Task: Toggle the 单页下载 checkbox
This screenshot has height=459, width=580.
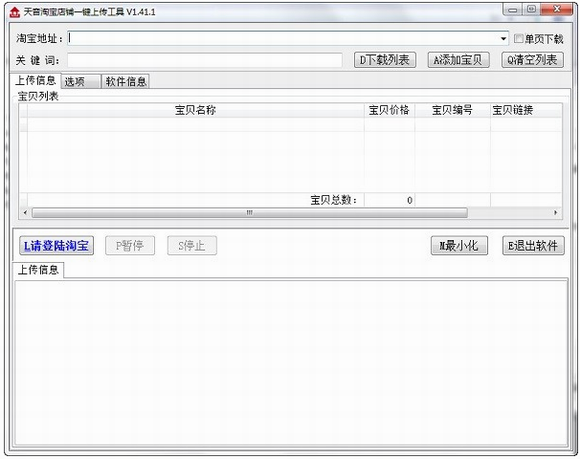Action: pyautogui.click(x=519, y=38)
